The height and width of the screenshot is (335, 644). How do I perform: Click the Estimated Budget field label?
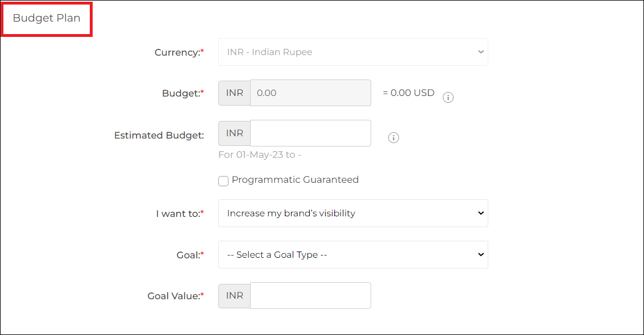(159, 135)
